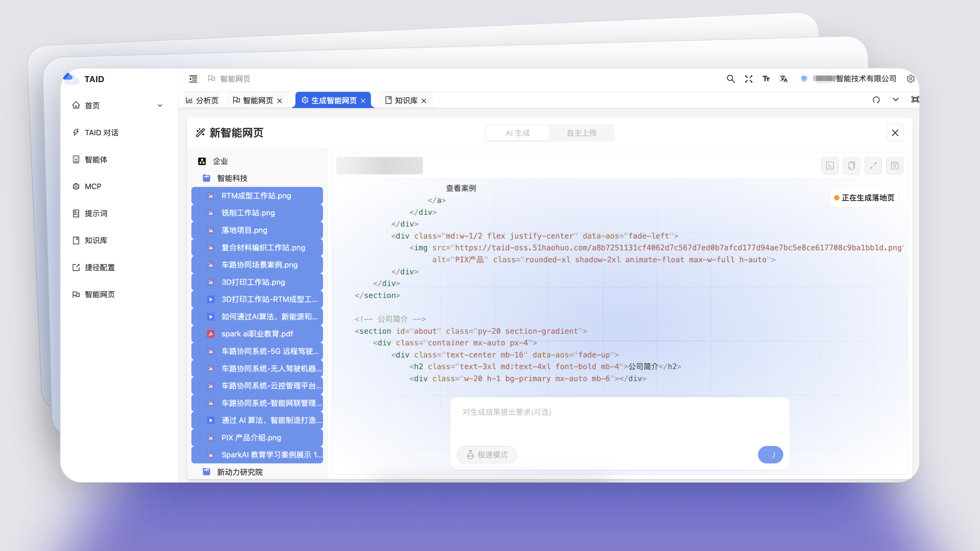Viewport: 980px width, 551px height.
Task: Open the font size adjustment icon
Action: pos(766,79)
